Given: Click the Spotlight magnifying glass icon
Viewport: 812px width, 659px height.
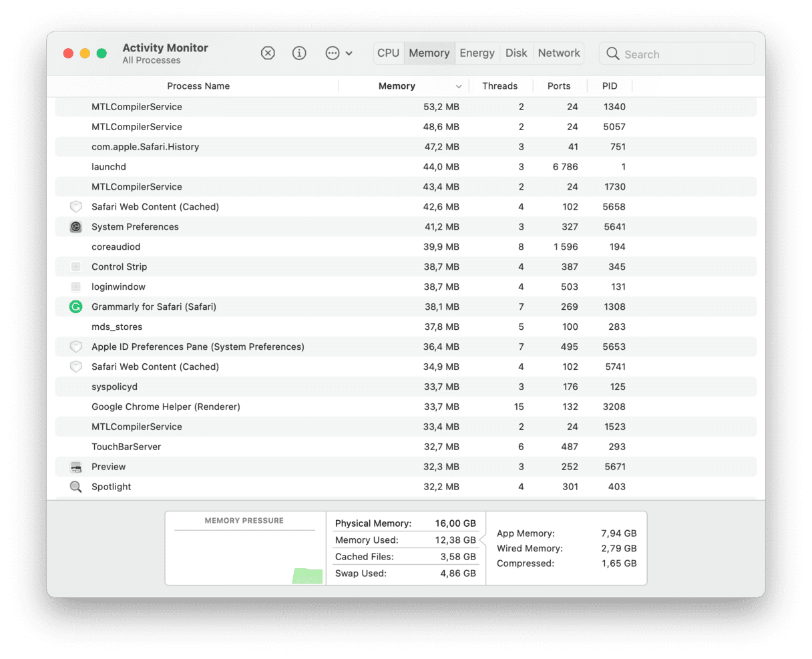Looking at the screenshot, I should [x=76, y=487].
